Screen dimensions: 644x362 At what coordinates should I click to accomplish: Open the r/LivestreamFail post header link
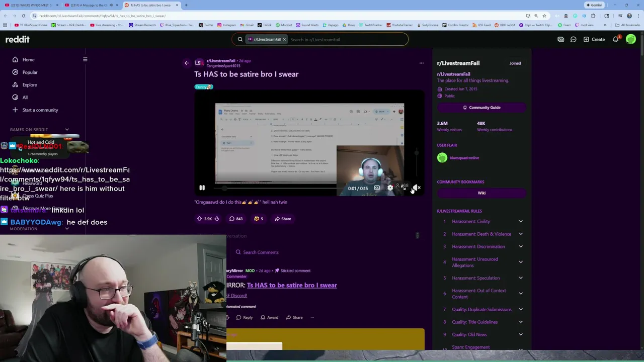click(221, 61)
